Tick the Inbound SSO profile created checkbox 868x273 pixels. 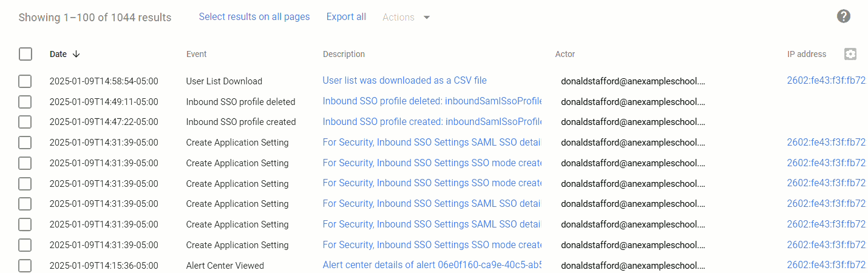tap(25, 122)
